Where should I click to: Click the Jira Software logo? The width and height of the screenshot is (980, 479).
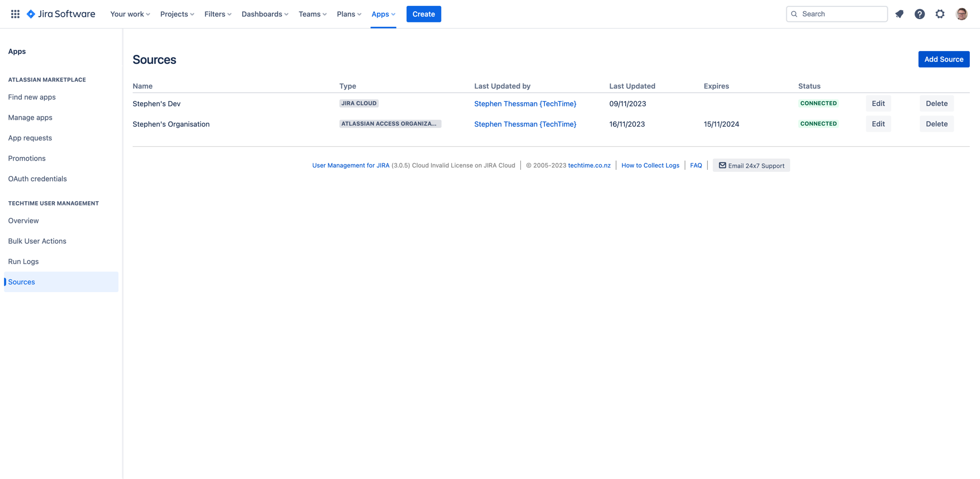pyautogui.click(x=61, y=14)
